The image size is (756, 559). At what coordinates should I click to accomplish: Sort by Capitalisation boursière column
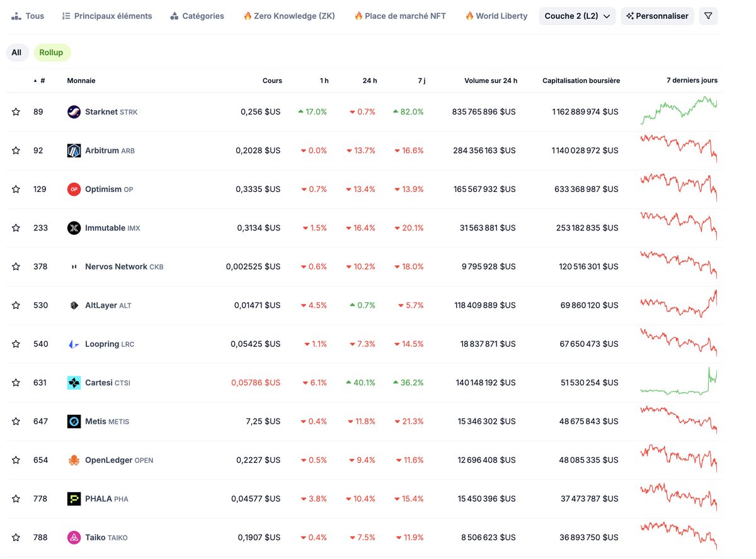[x=581, y=81]
